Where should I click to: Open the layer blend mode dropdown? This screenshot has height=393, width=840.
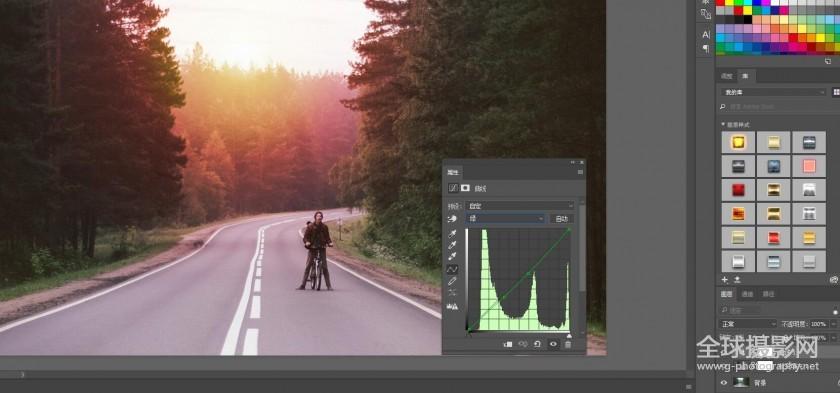(x=747, y=324)
